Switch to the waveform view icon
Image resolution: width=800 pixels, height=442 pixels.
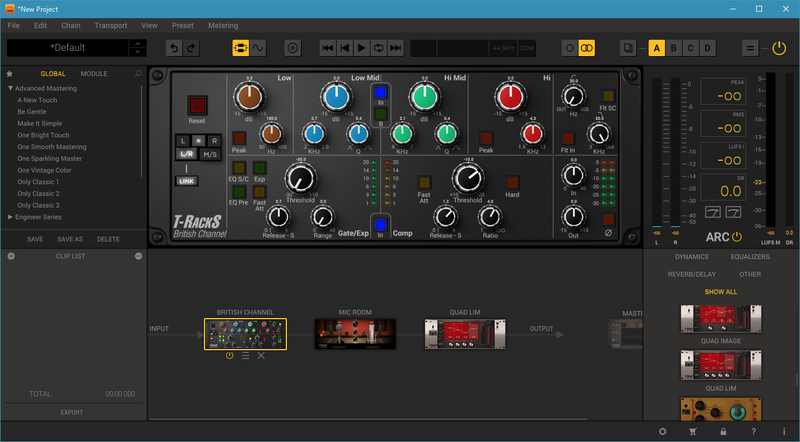tap(258, 48)
